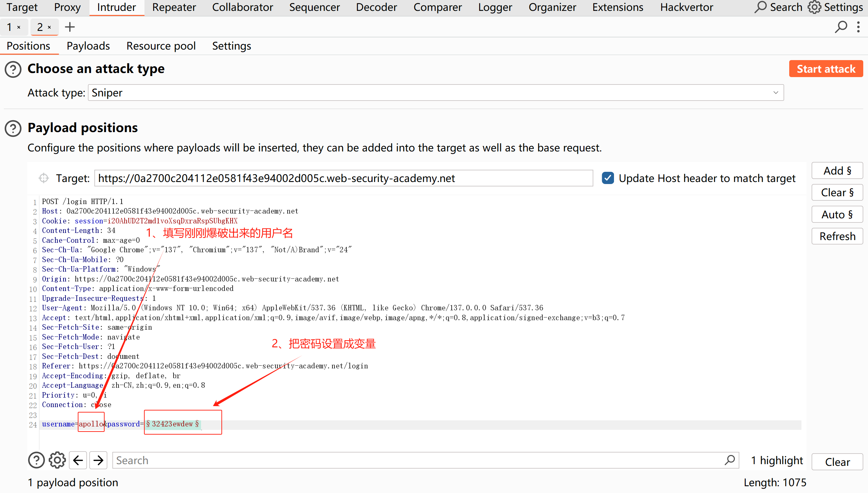Uncheck Update Host header to match target
This screenshot has height=493, width=868.
[608, 178]
